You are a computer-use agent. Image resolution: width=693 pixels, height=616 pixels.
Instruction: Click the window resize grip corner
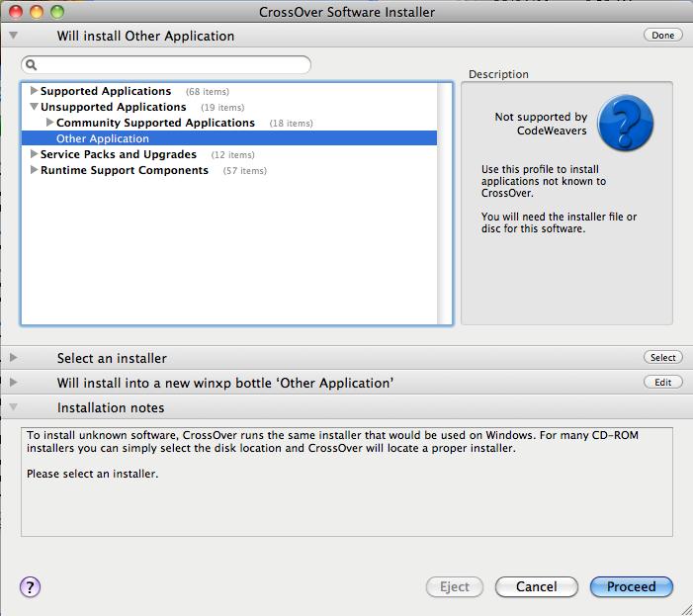(x=686, y=609)
